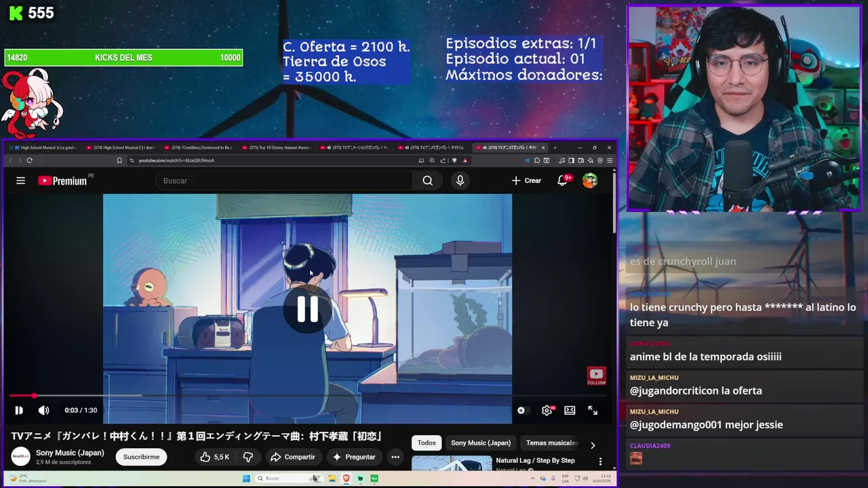Select the Sony Music (Japan) filter chip
Screen dimensions: 868x488
tap(481, 443)
